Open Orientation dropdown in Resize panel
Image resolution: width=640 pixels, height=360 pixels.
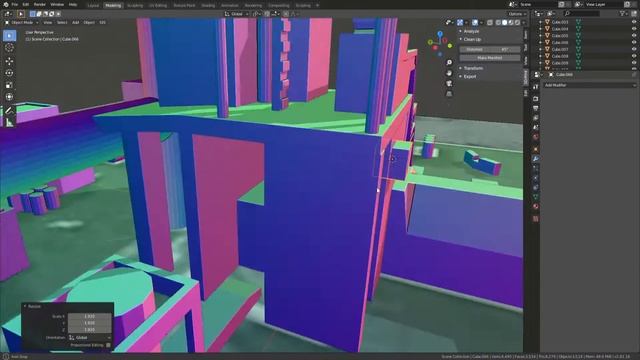click(x=89, y=338)
